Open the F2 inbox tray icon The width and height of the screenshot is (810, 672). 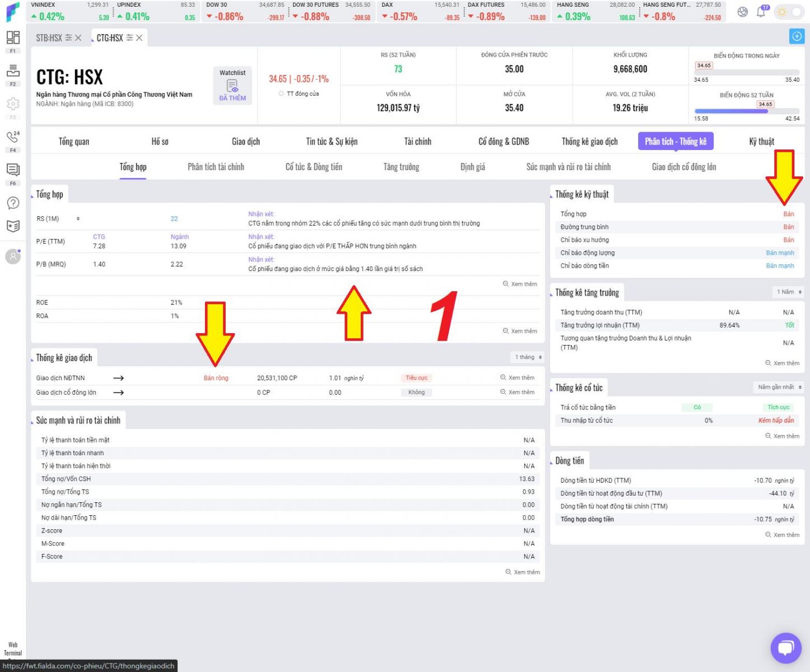(x=13, y=71)
